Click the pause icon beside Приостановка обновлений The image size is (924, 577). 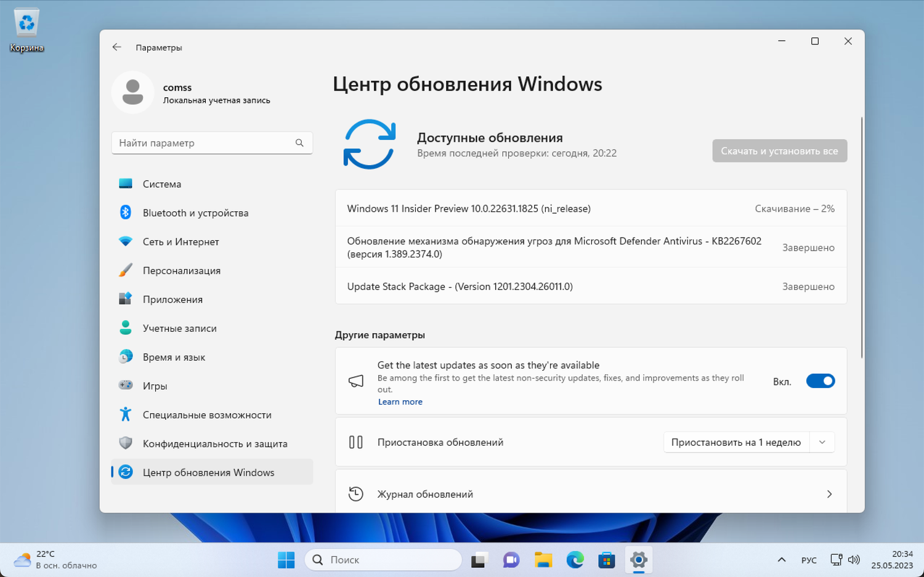356,442
